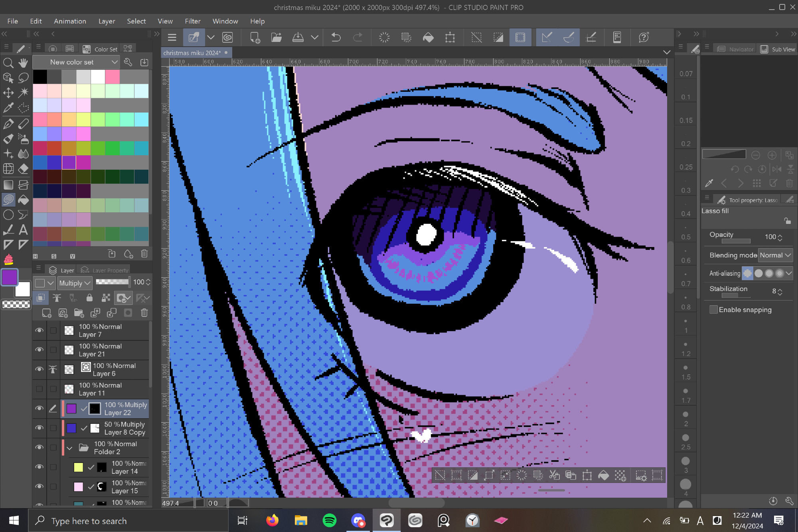Image resolution: width=798 pixels, height=532 pixels.
Task: Hide Layer 8 Copy visibility eye
Action: tap(39, 428)
